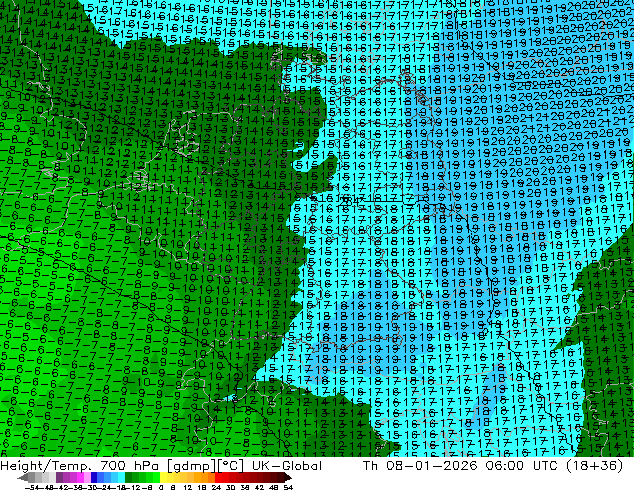Viewport: 634px width, 490px height.
Task: Click the dark maroon right arrow end of the scale
Action: click(288, 477)
